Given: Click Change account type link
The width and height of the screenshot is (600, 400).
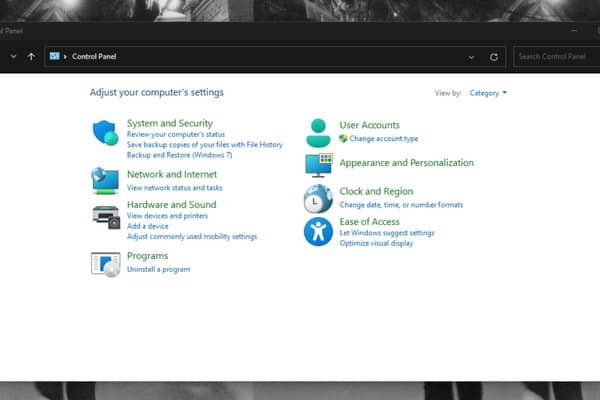Looking at the screenshot, I should click(383, 139).
